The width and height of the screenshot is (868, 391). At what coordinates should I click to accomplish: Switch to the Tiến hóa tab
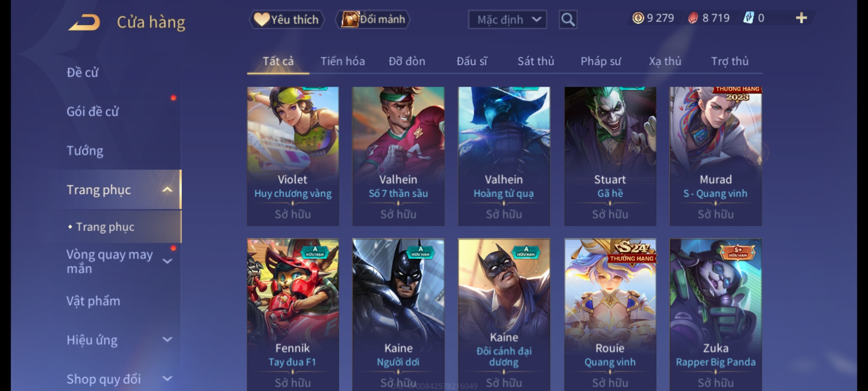(x=342, y=61)
